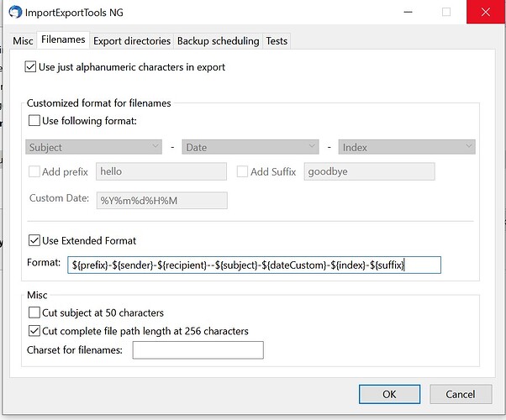The image size is (506, 420).
Task: Close the ImportExportTools NG dialog
Action: [x=486, y=13]
